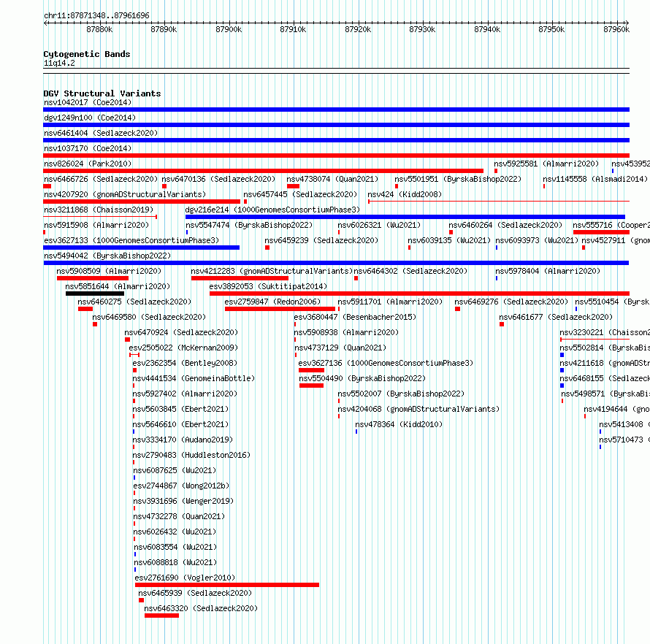Open the nsv6461404 (Sedlazeck2020) variant label

[x=101, y=133]
